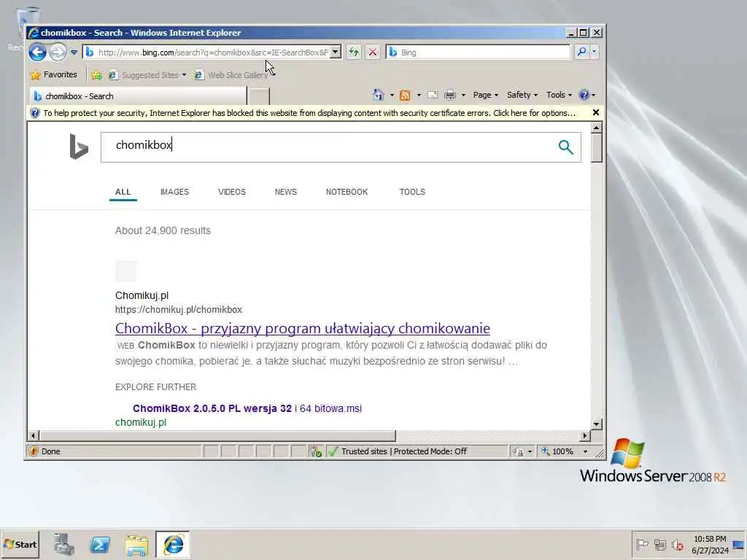Open Windows PowerShell from the taskbar
This screenshot has height=560, width=747.
pos(100,544)
